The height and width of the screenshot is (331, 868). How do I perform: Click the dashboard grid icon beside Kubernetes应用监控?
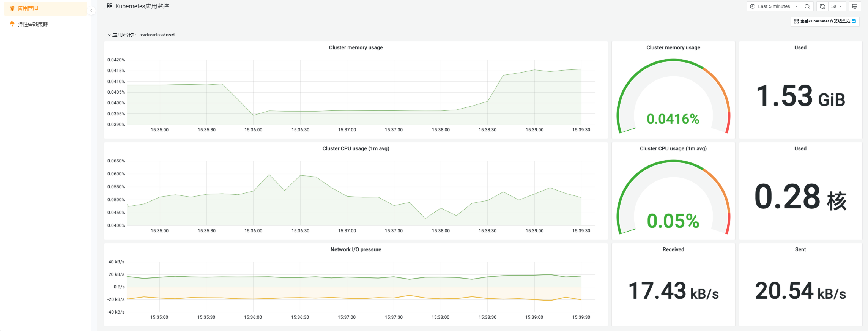[x=110, y=6]
